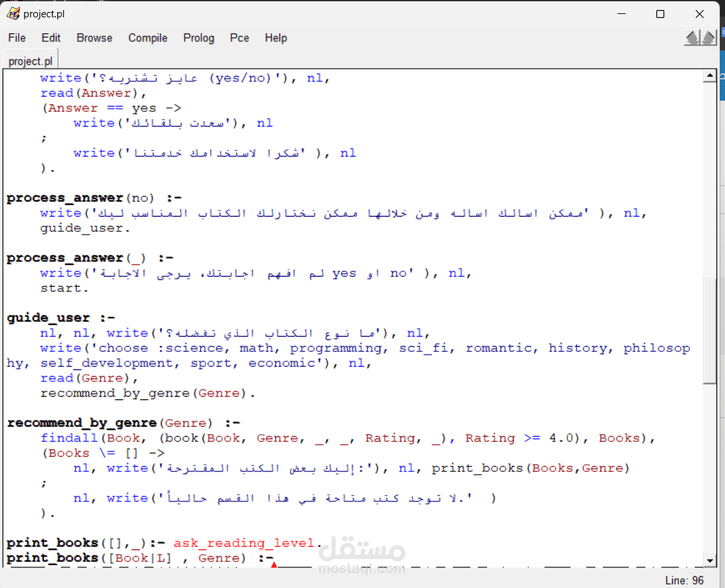725x588 pixels.
Task: Click 'process_answer(_)' clause head
Action: click(x=76, y=258)
